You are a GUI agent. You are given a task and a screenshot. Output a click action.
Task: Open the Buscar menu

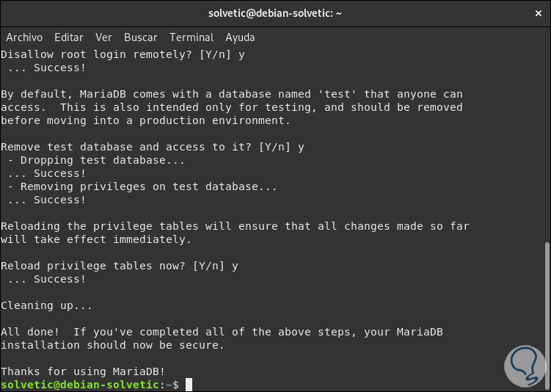click(140, 37)
